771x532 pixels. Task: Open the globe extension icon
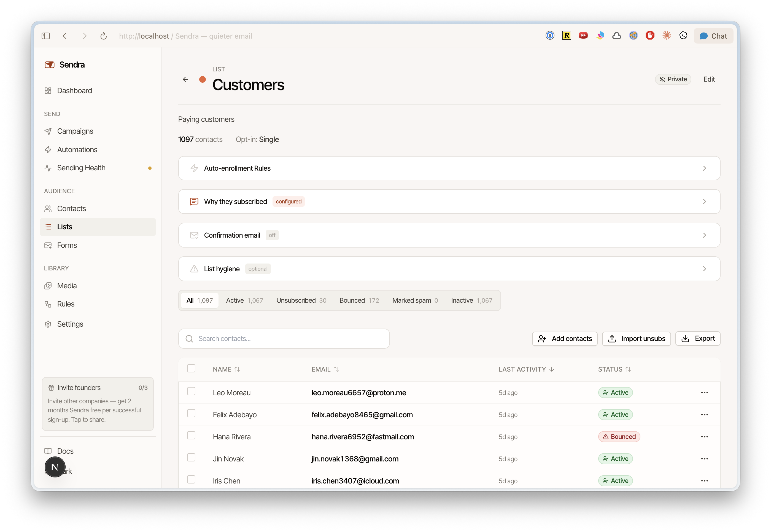[x=633, y=35]
